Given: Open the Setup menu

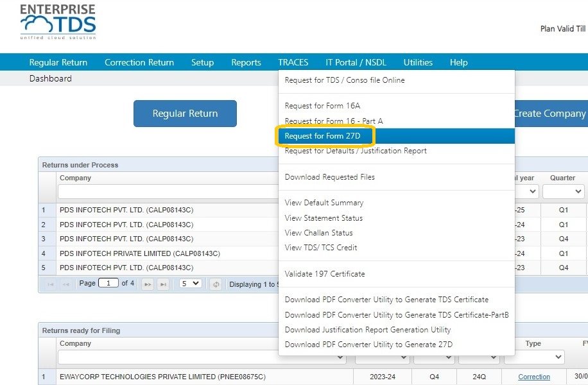Looking at the screenshot, I should point(202,62).
